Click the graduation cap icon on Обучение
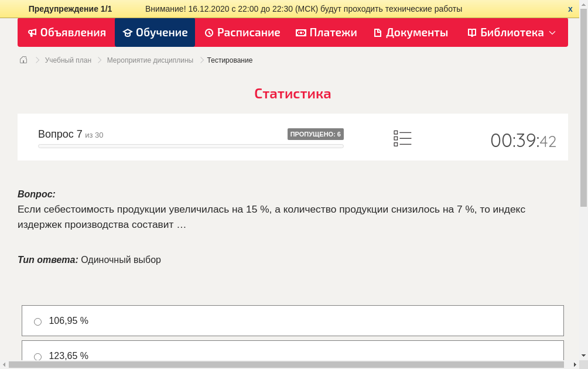The height and width of the screenshot is (369, 588). point(127,33)
